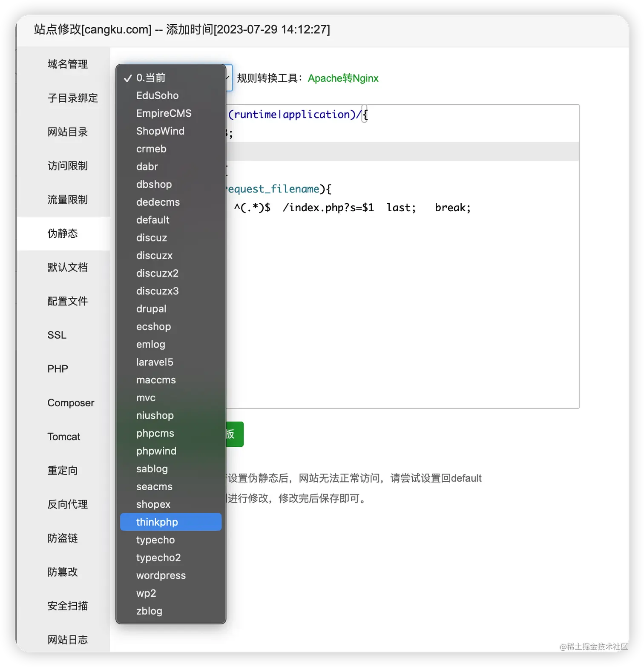Screen dimensions: 644x667
Task: Select discuz option
Action: [x=171, y=238]
